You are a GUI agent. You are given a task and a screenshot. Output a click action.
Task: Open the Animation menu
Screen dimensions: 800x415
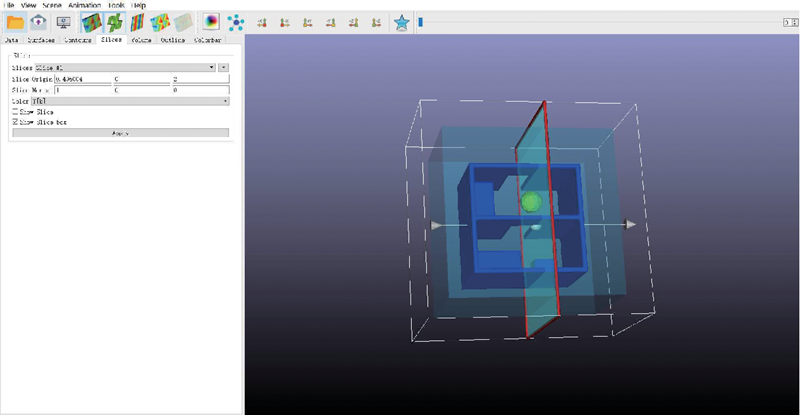(x=84, y=5)
